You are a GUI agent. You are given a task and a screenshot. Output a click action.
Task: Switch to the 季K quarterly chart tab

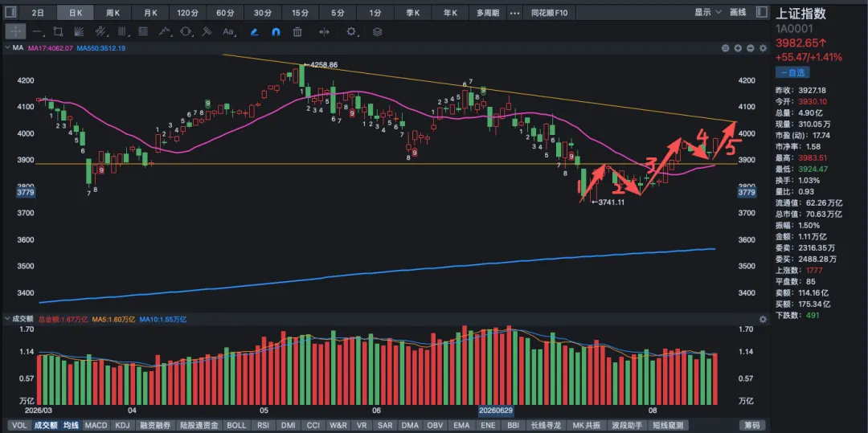tap(412, 12)
